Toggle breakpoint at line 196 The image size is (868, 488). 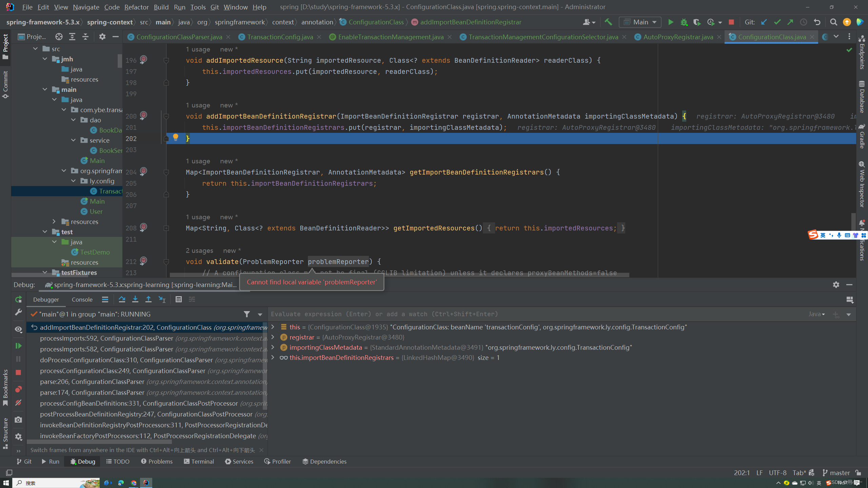point(143,59)
